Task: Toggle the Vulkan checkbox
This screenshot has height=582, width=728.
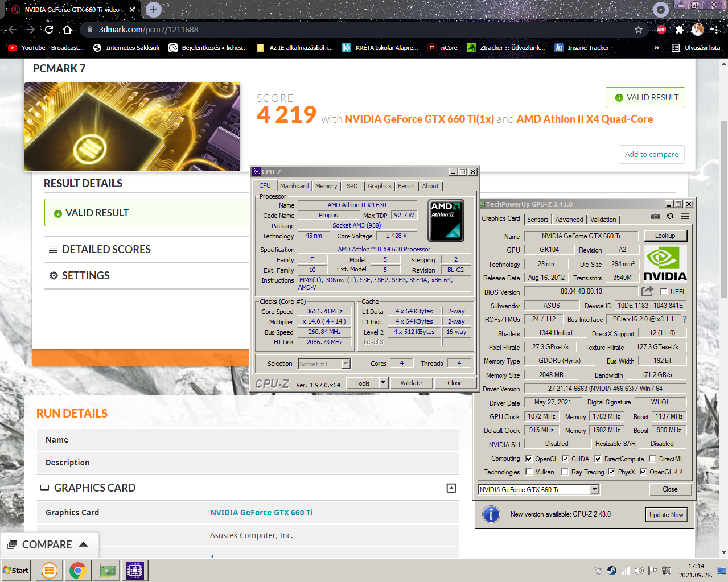Action: tap(529, 472)
